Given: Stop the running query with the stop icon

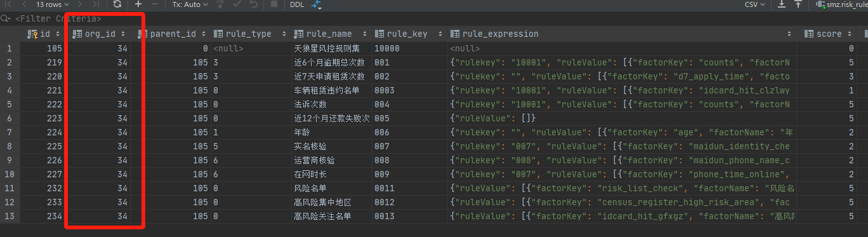Looking at the screenshot, I should tap(273, 4).
